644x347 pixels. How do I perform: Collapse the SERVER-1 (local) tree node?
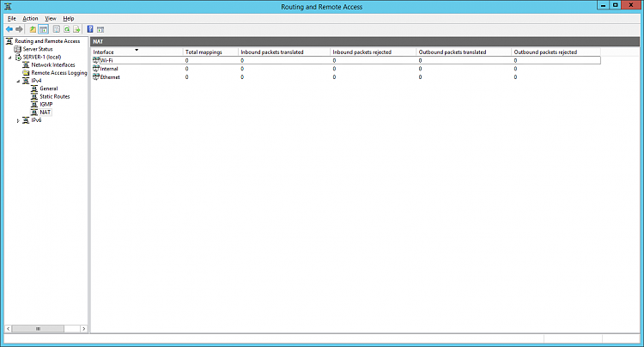click(x=9, y=58)
